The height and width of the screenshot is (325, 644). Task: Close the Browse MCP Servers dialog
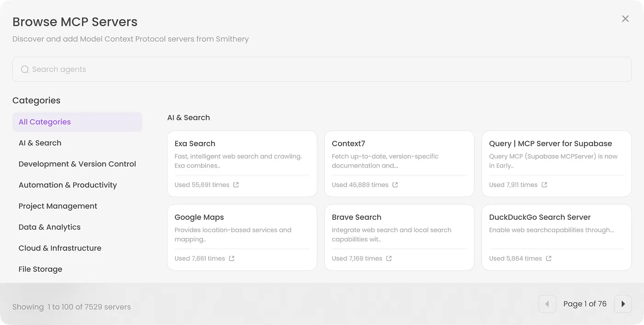pos(625,19)
